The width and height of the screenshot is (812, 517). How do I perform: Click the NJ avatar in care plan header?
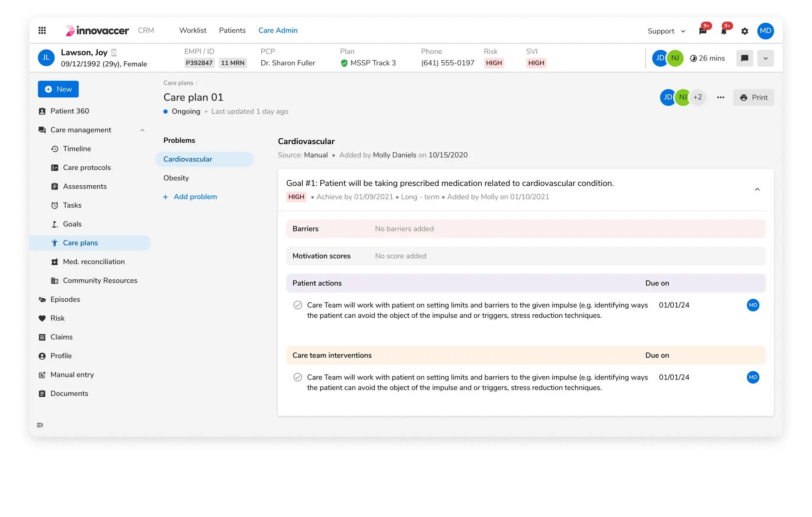pos(683,97)
